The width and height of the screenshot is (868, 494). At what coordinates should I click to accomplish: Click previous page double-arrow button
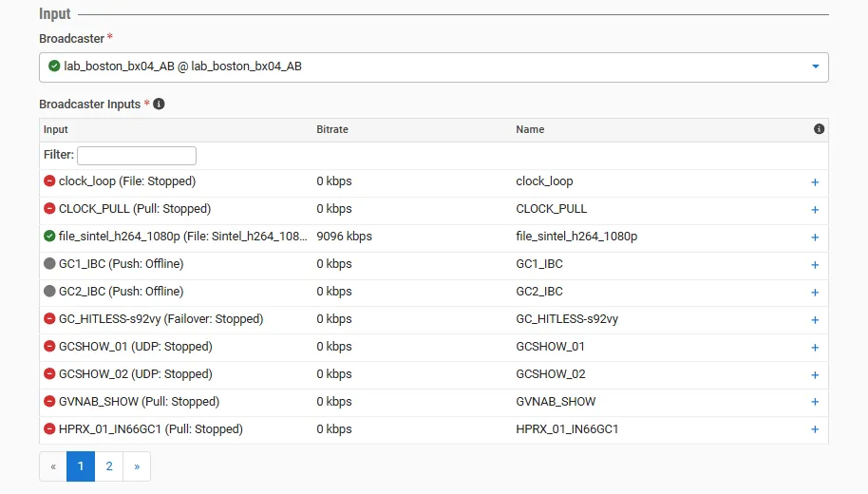click(x=53, y=466)
